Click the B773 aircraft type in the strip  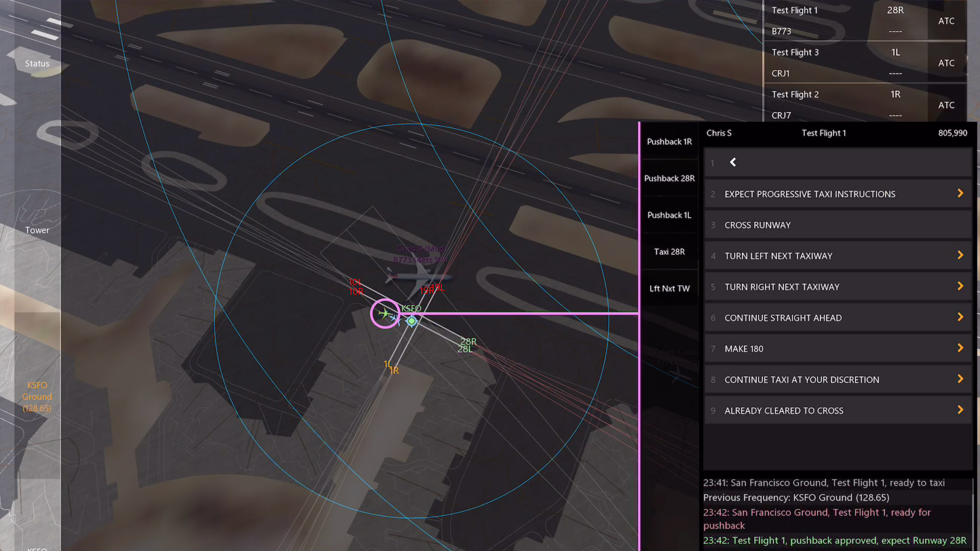tap(781, 32)
